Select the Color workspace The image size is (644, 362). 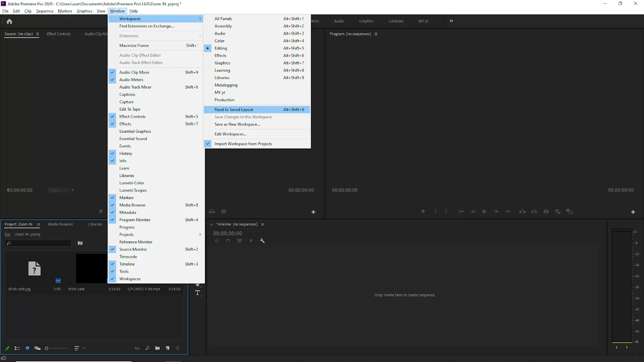[257, 41]
